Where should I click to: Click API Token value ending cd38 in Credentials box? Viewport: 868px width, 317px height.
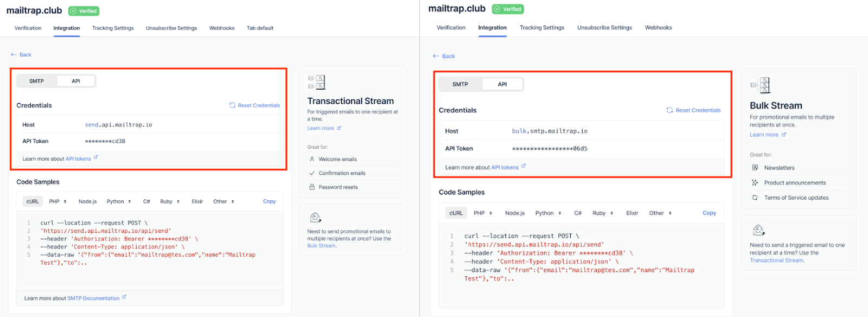pos(105,141)
